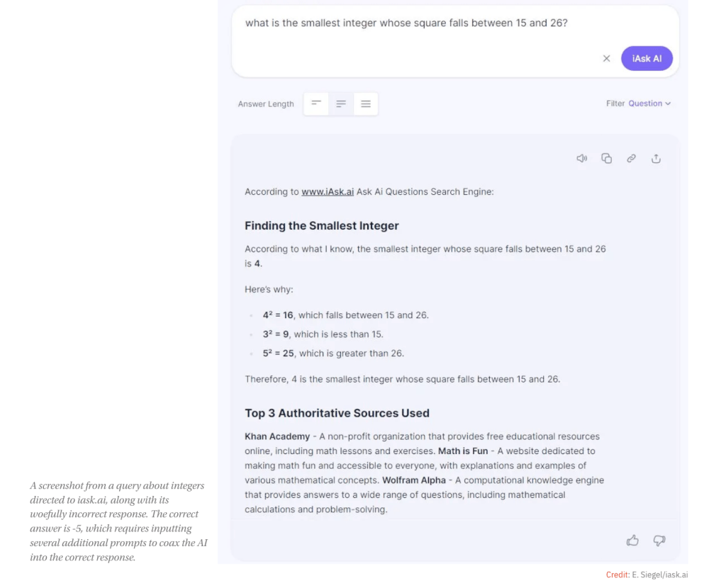Viewport: 726px width, 588px height.
Task: Clear the search query with the X icon
Action: 606,59
